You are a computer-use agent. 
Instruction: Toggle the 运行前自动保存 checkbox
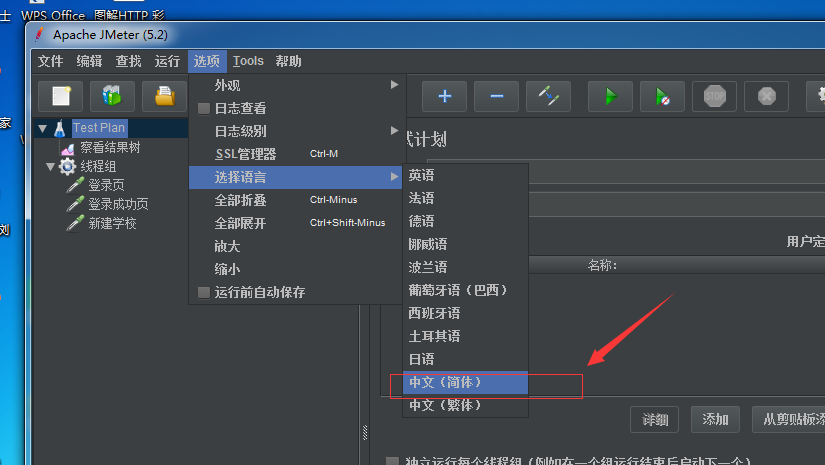point(204,292)
